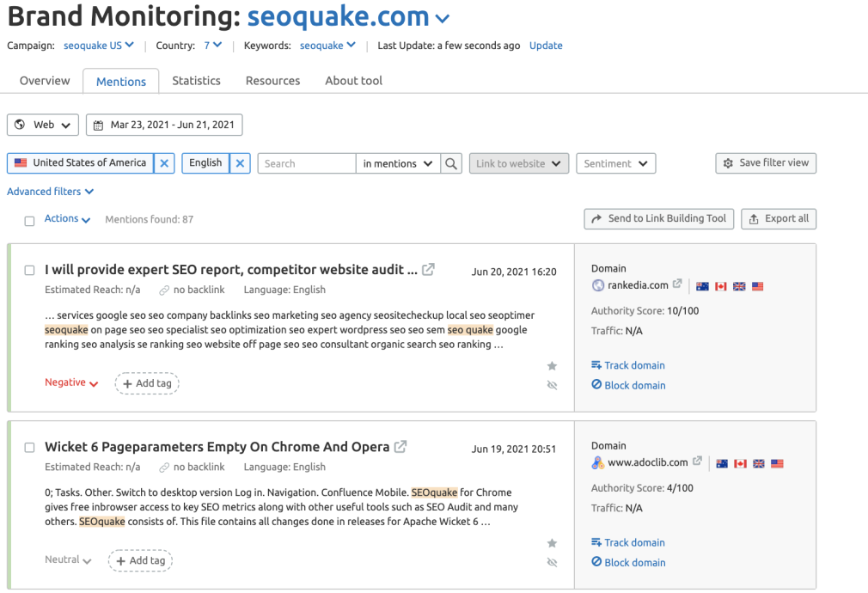Block domain rankedia.com
Viewport: 868px width, 593px height.
pos(628,385)
